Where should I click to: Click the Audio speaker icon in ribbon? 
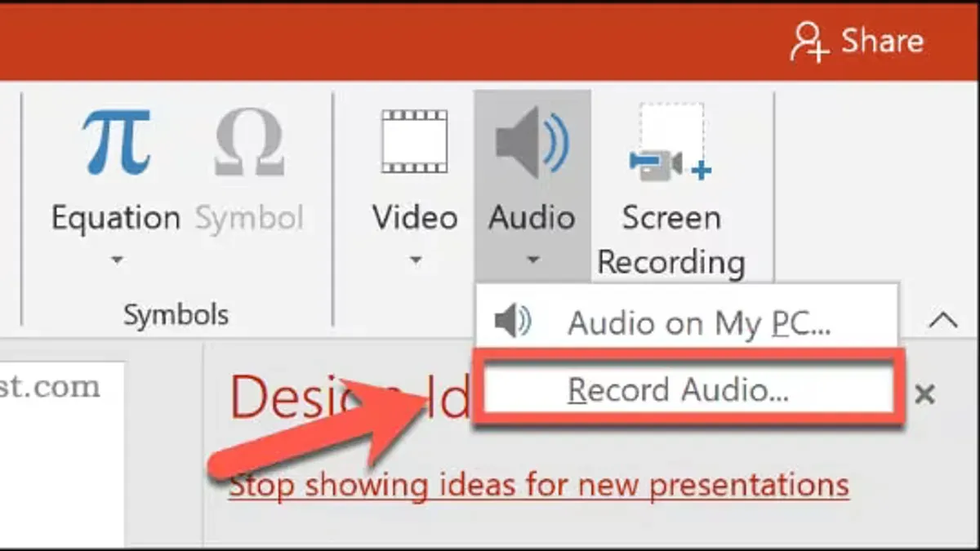[x=532, y=143]
